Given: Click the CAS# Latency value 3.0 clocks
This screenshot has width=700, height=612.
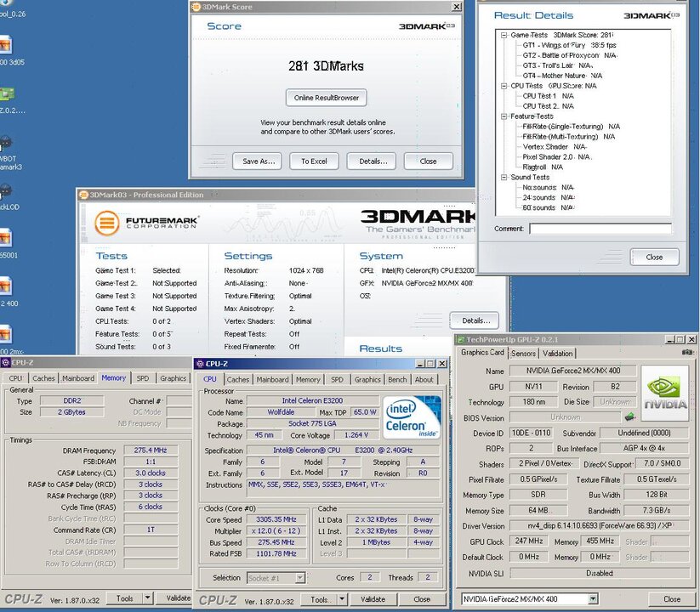Looking at the screenshot, I should tap(151, 473).
